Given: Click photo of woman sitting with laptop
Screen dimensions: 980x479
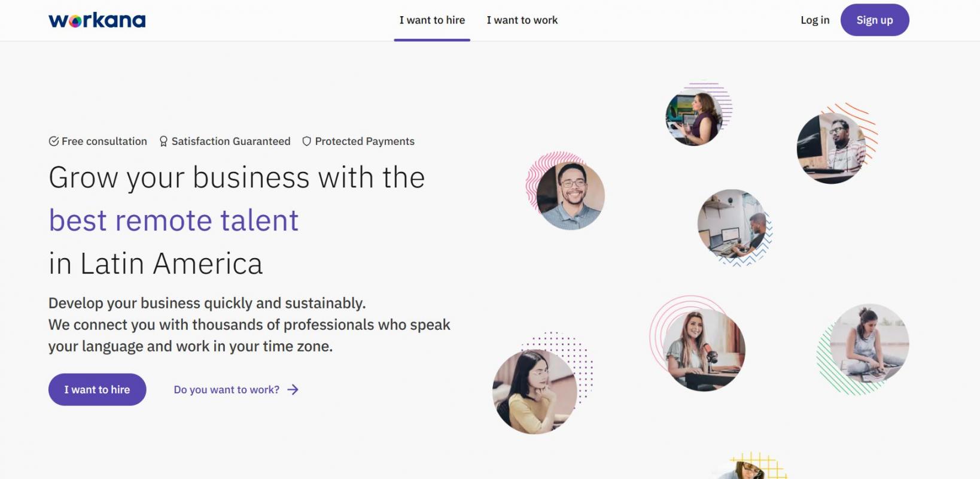Looking at the screenshot, I should [x=869, y=343].
